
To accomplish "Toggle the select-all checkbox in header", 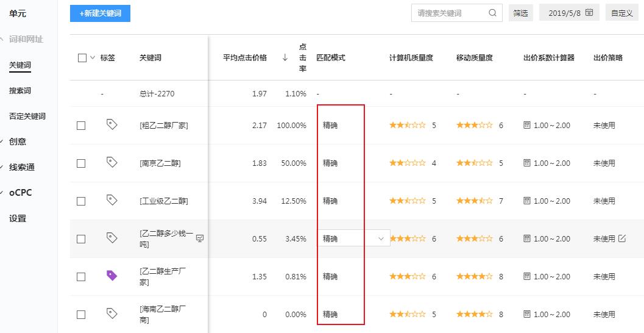I will point(82,58).
